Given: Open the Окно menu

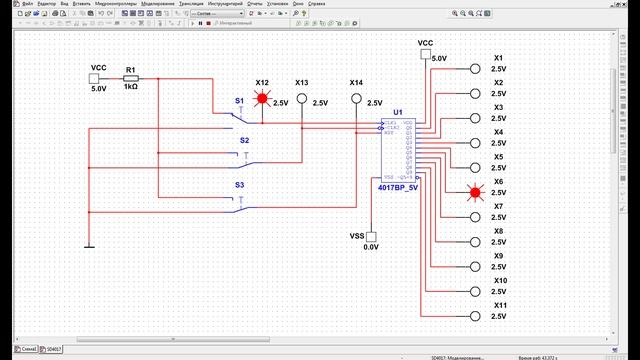Looking at the screenshot, I should tap(298, 4).
